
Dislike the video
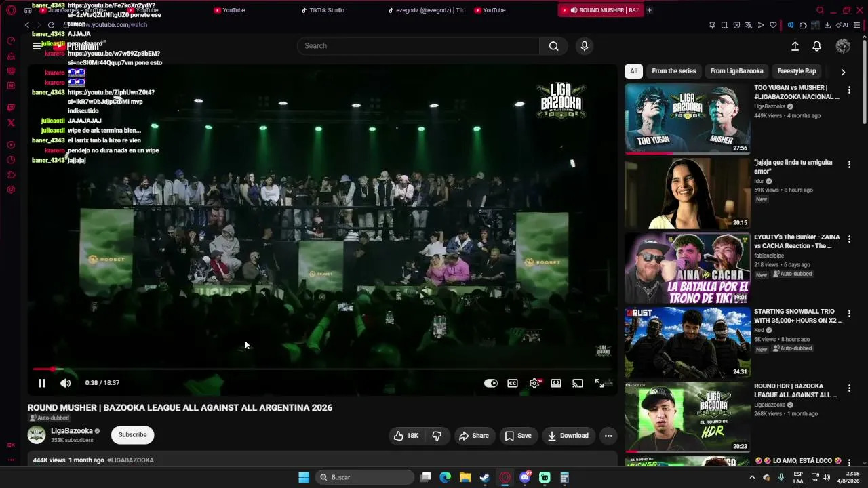[x=437, y=436]
